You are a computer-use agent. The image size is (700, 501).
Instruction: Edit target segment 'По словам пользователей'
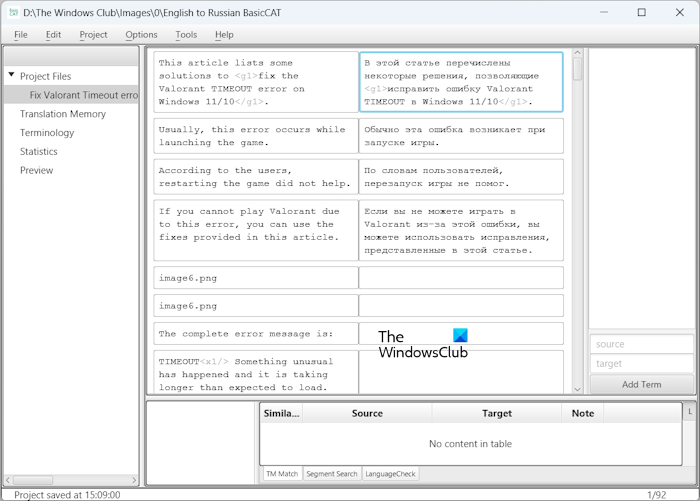pyautogui.click(x=461, y=177)
